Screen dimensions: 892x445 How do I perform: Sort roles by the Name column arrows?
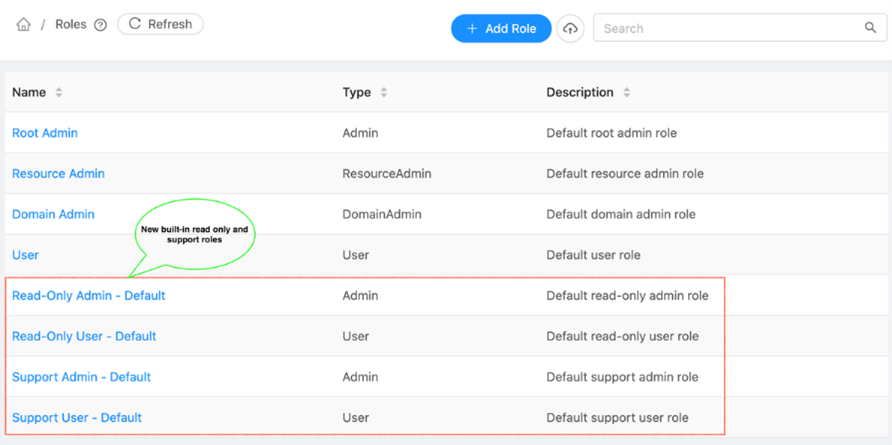click(x=59, y=93)
